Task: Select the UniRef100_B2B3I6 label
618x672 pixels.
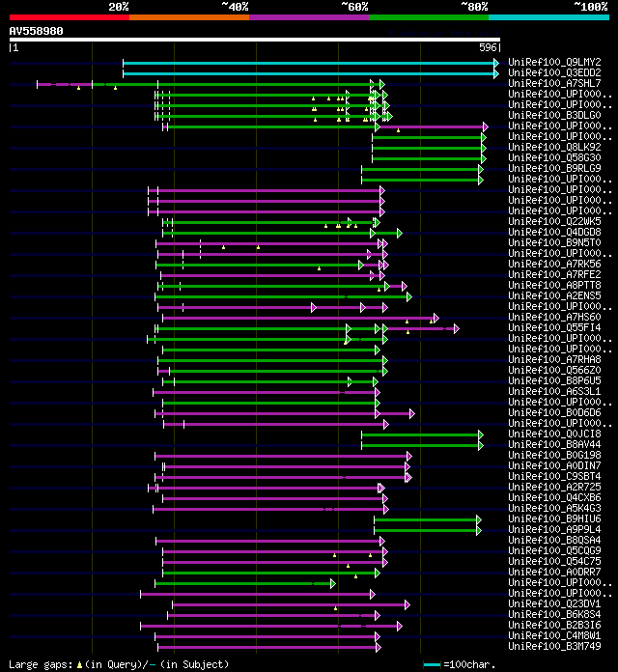Action: (554, 625)
